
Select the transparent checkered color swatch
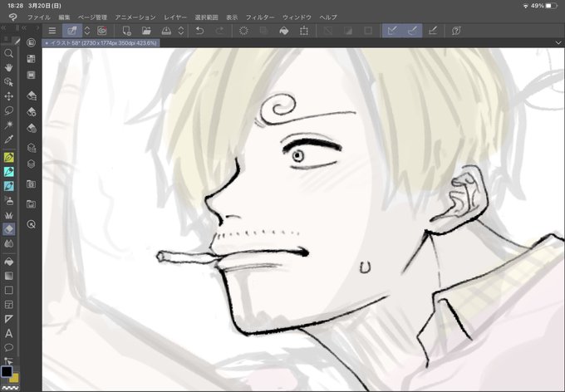tap(10, 389)
